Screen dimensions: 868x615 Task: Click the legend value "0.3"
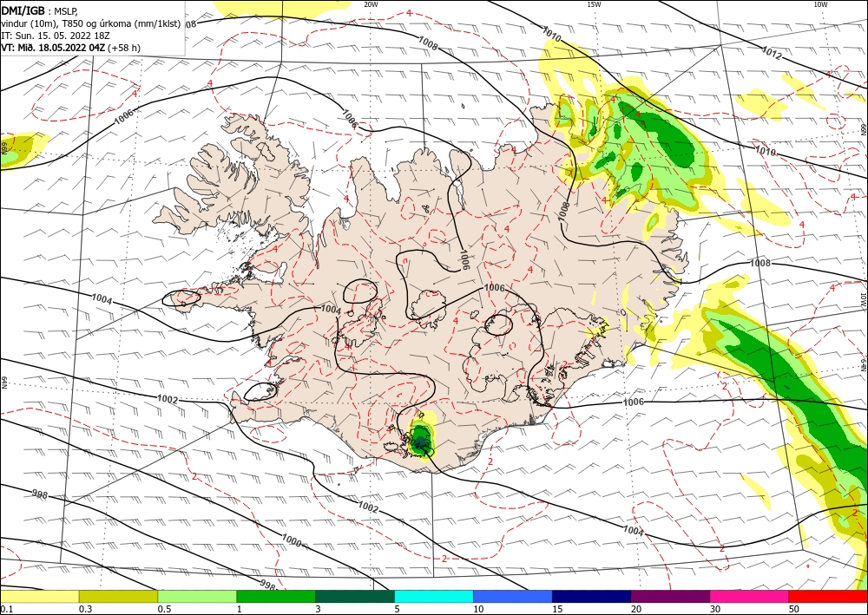tap(85, 609)
